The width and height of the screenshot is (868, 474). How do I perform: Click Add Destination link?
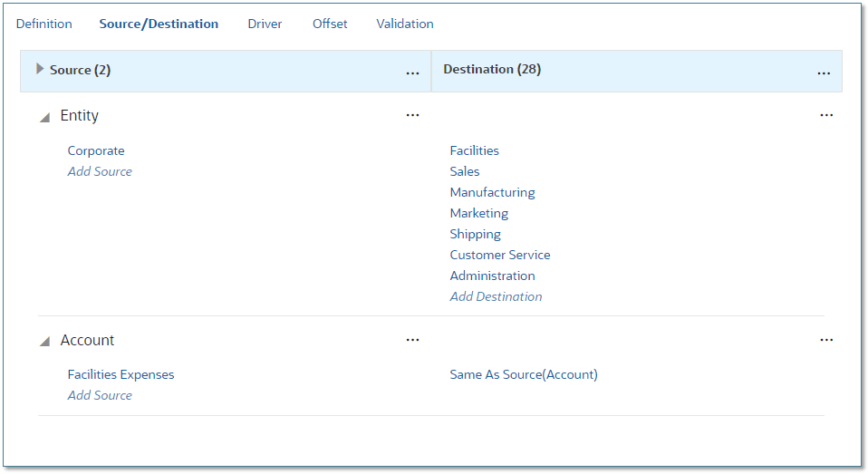pos(496,296)
